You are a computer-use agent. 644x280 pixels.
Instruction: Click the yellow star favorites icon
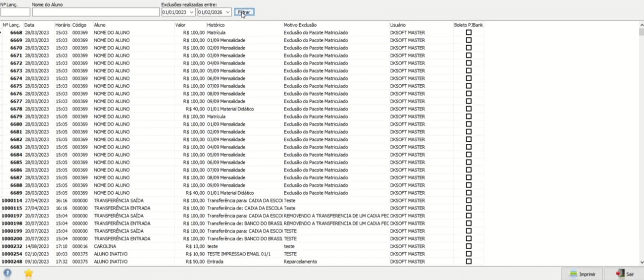[x=28, y=273]
